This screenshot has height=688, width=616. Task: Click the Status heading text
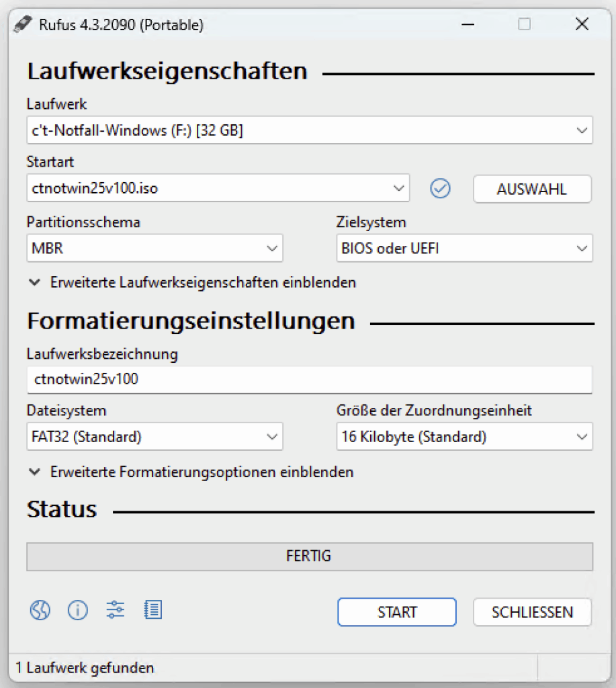coord(62,509)
